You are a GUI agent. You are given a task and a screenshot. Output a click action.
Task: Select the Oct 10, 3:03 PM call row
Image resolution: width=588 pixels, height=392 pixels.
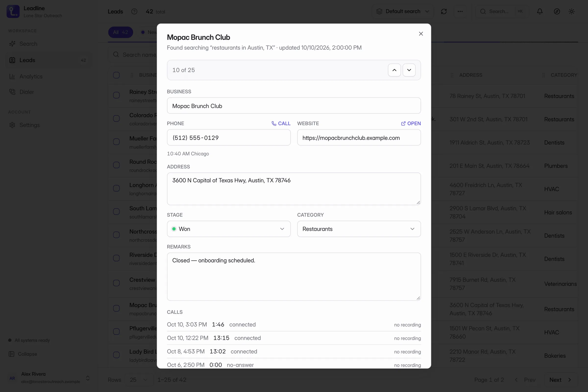(294, 324)
